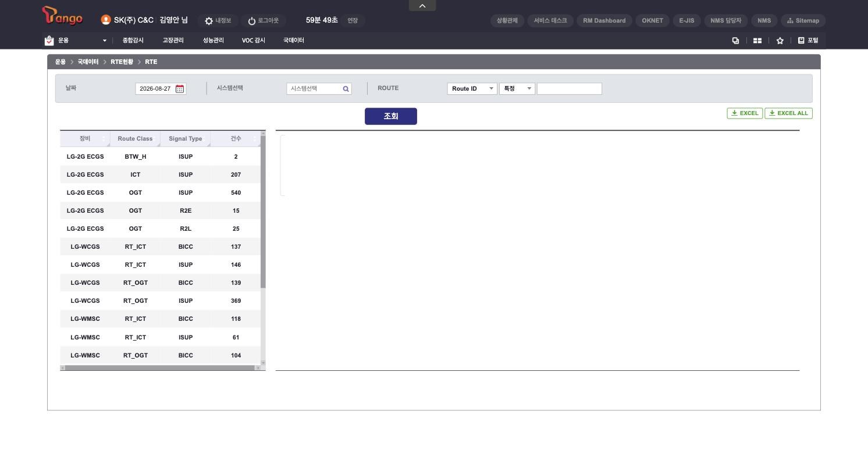Open the OKNET link
Screen dimensions: 868x472
click(653, 20)
